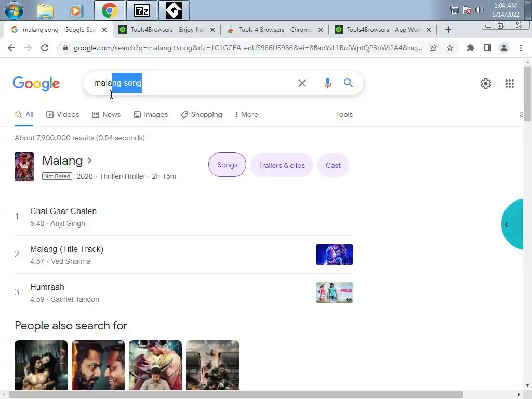The width and height of the screenshot is (532, 399).
Task: Click the Trailers & clips chip
Action: click(282, 165)
